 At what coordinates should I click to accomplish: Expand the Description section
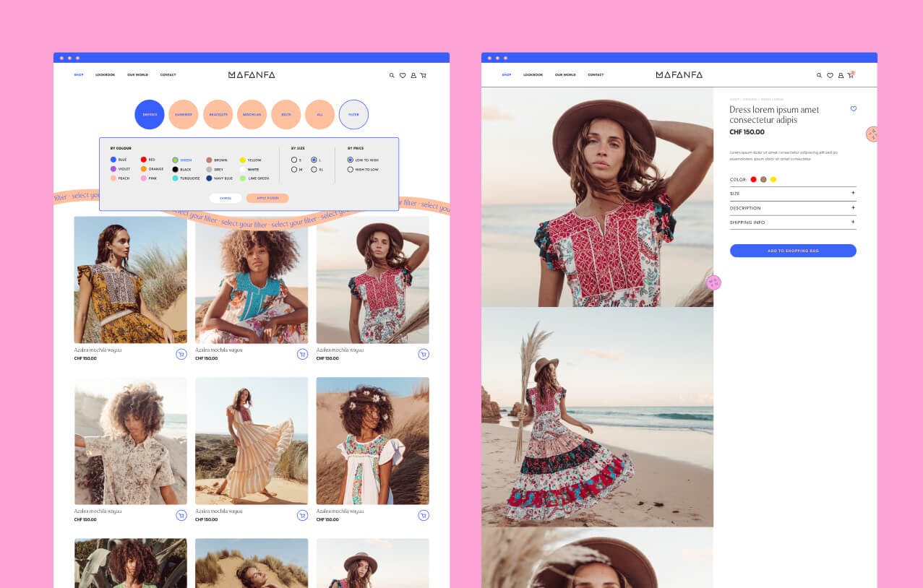(793, 208)
